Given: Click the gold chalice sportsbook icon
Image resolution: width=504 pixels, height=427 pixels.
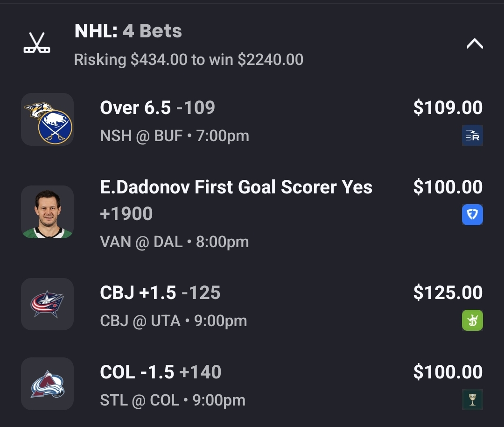Looking at the screenshot, I should [x=472, y=400].
